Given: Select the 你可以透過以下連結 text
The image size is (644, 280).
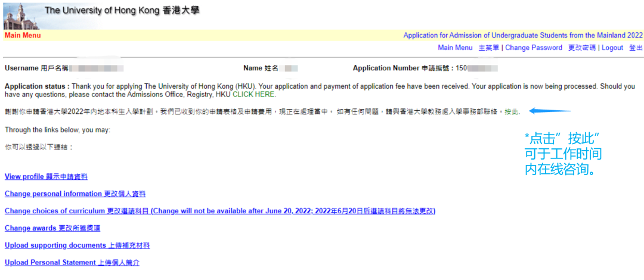Looking at the screenshot, I should (39, 147).
